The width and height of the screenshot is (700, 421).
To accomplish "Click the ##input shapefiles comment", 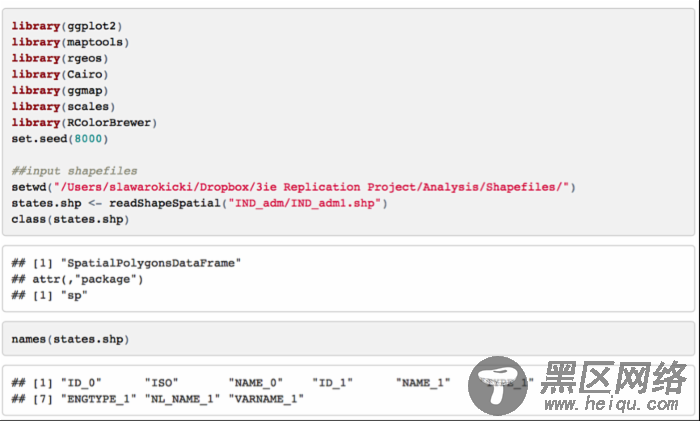I will pos(74,171).
